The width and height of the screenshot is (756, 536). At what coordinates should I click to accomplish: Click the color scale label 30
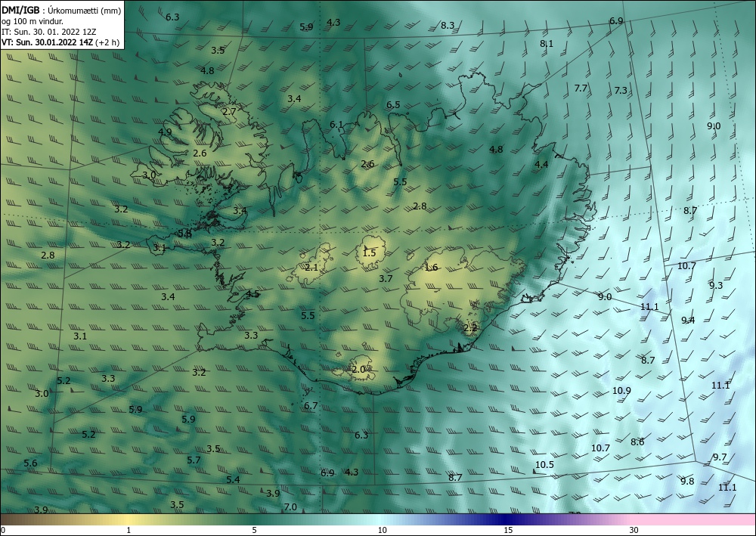(634, 530)
